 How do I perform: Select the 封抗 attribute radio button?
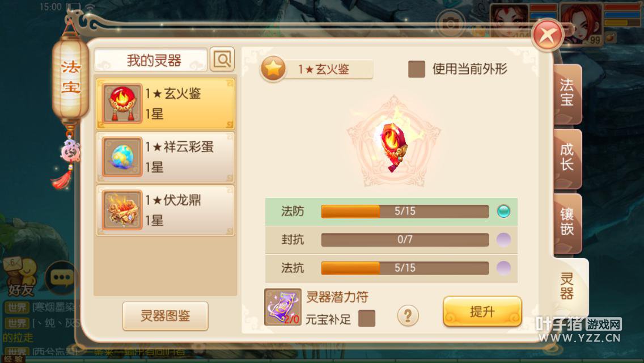click(503, 240)
